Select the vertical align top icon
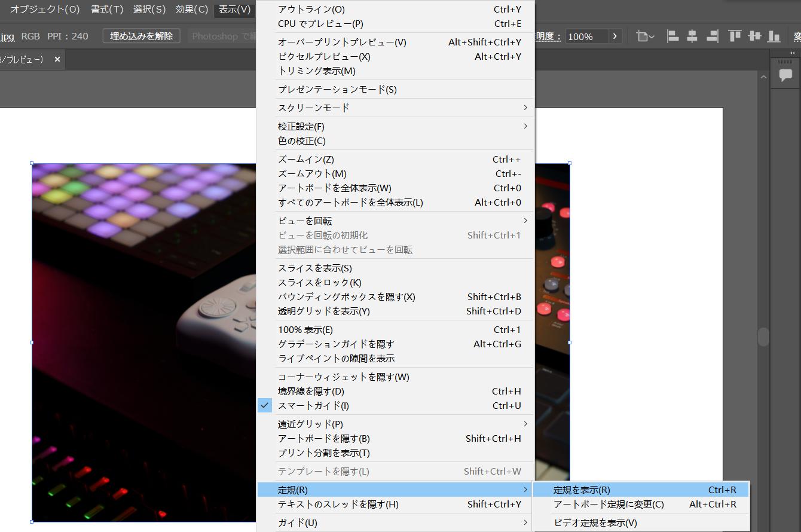 (733, 36)
